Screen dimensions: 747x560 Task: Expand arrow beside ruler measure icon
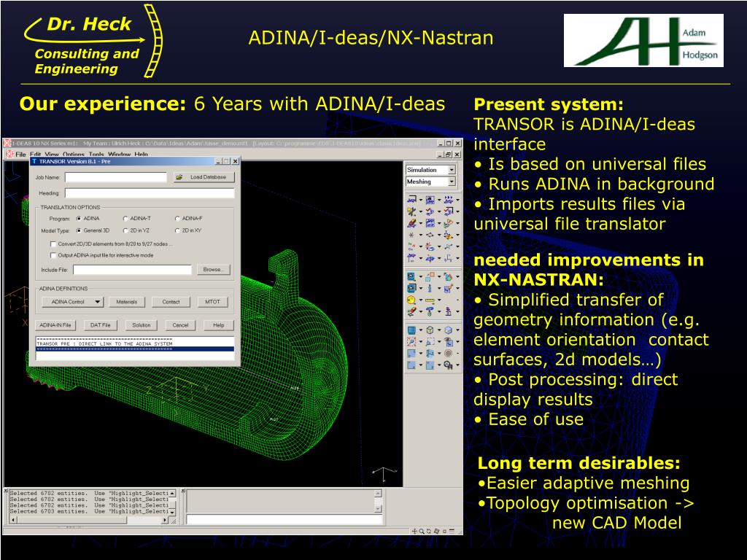(439, 300)
